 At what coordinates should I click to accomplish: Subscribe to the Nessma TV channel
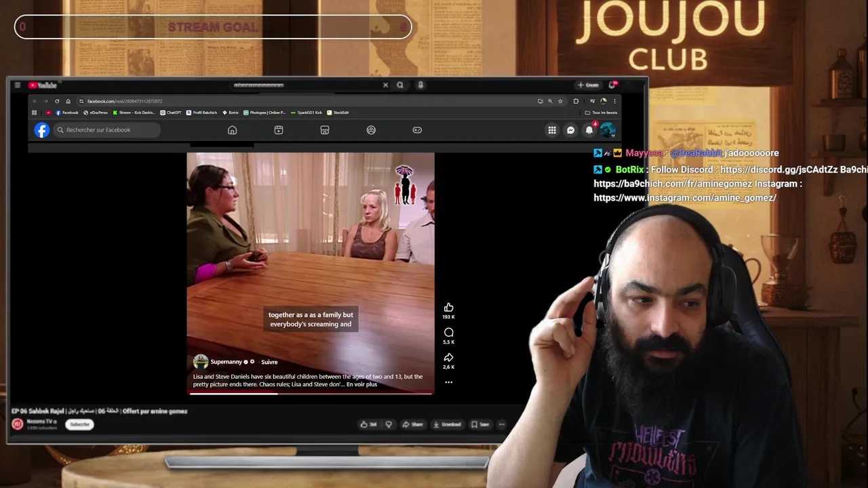pos(79,424)
